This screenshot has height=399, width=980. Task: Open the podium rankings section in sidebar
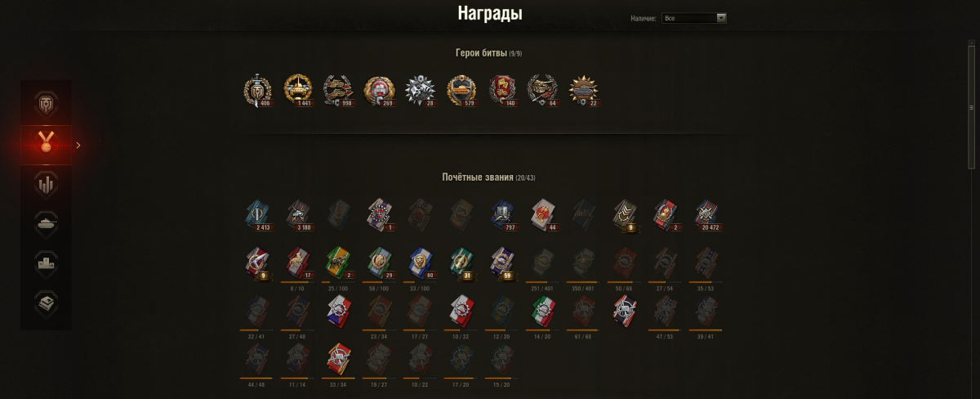point(46,263)
